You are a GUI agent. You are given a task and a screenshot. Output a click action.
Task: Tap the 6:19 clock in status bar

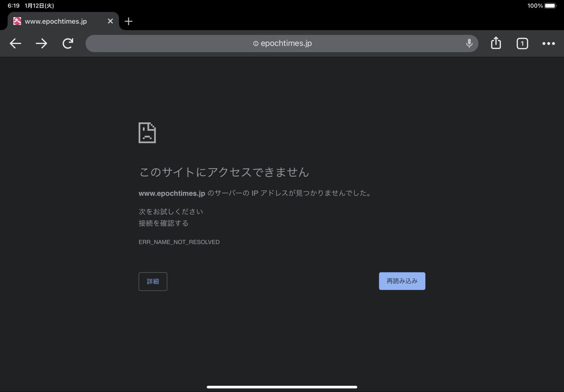(x=14, y=6)
